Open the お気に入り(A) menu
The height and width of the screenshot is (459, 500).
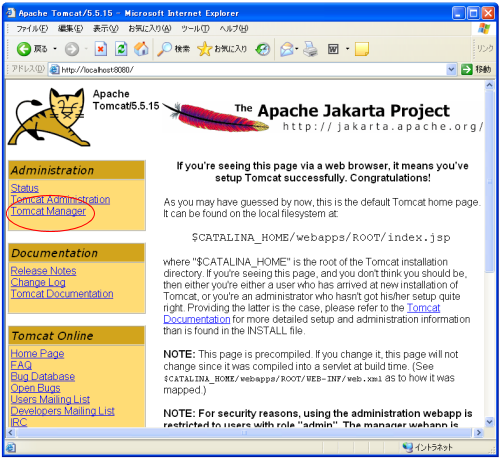150,29
